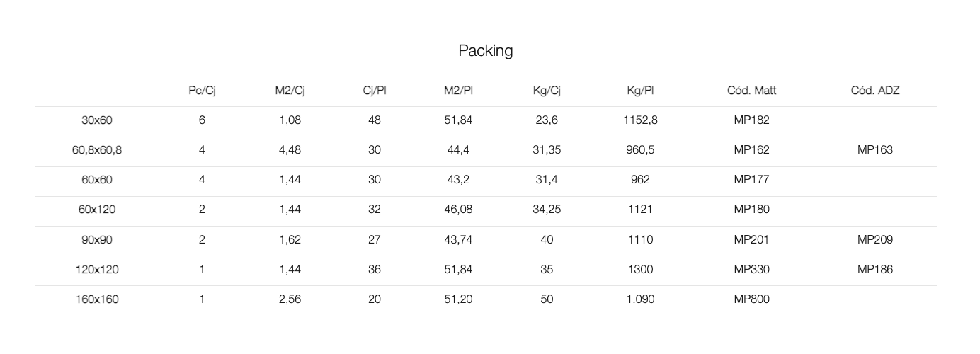The image size is (980, 354).
Task: Click the 160x160 size row label
Action: tap(97, 299)
